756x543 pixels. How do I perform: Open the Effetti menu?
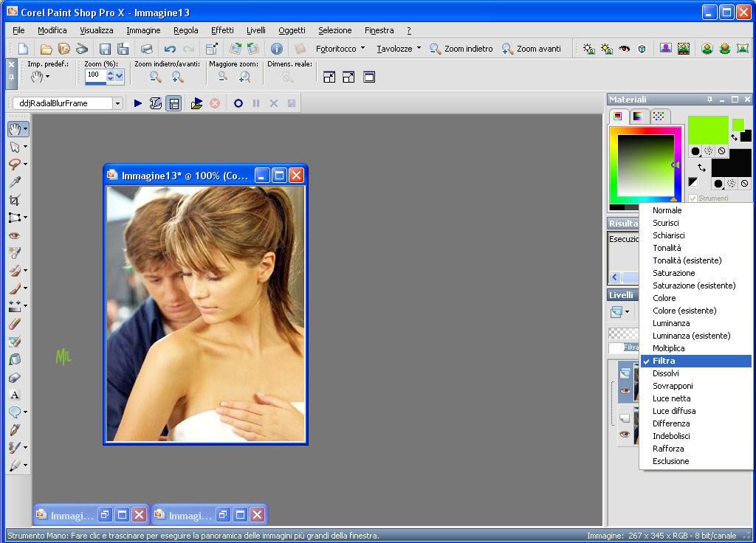(222, 30)
